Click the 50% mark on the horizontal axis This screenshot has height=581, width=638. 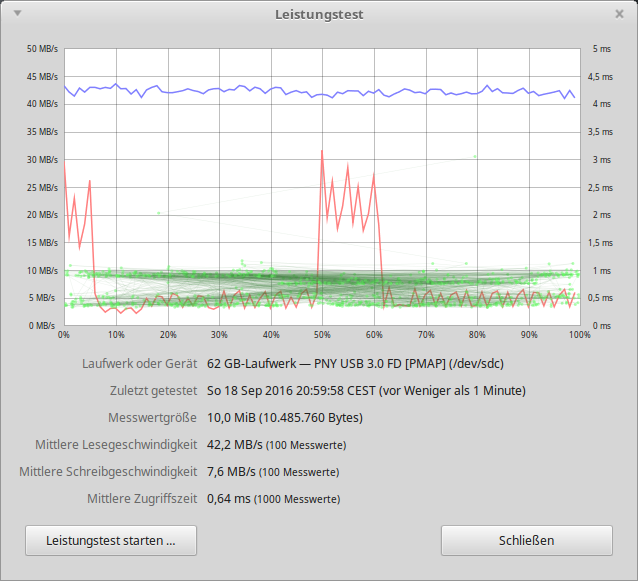(322, 335)
